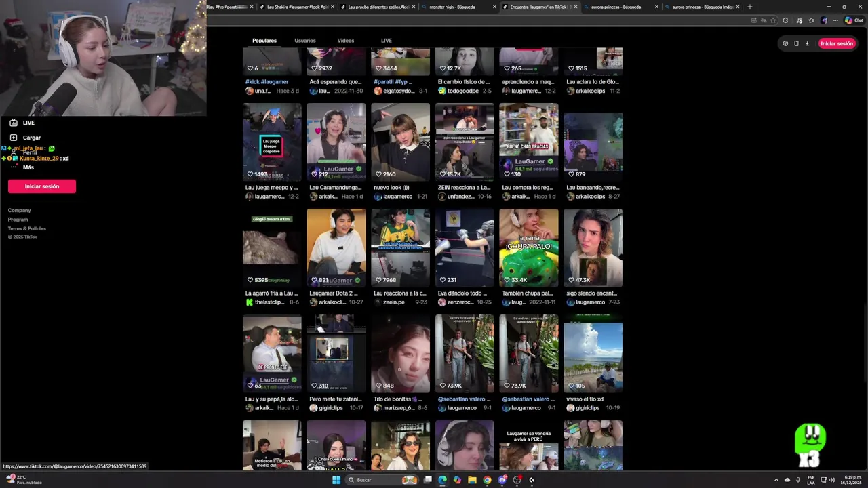Open Copilot icon on the taskbar
Viewport: 868px width, 488px height.
457,480
